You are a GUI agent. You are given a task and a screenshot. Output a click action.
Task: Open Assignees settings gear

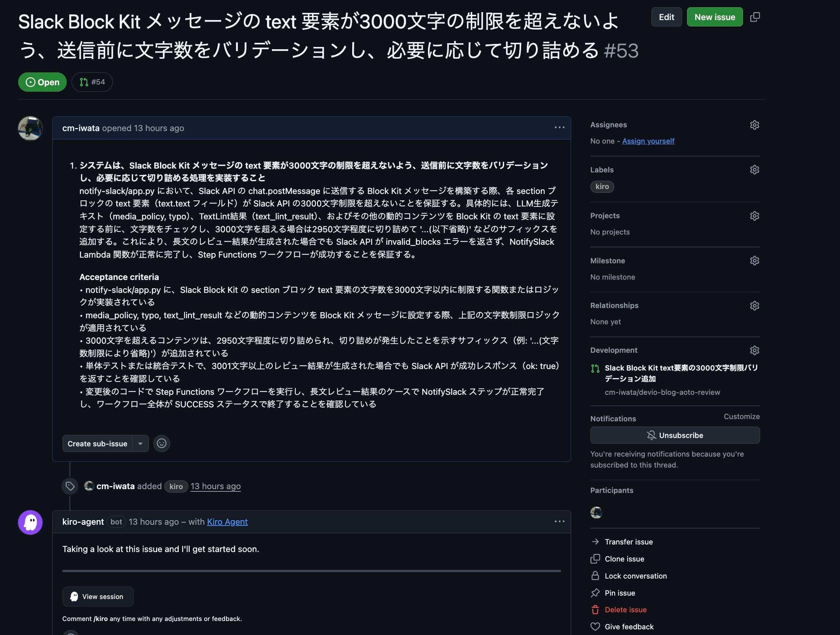[x=754, y=125]
